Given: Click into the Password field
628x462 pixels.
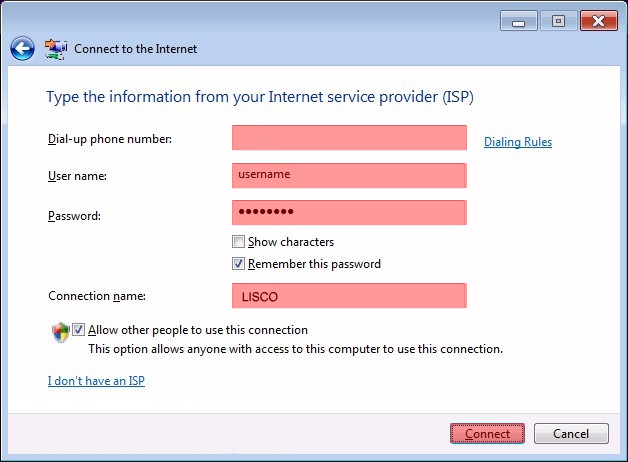Looking at the screenshot, I should tap(349, 213).
